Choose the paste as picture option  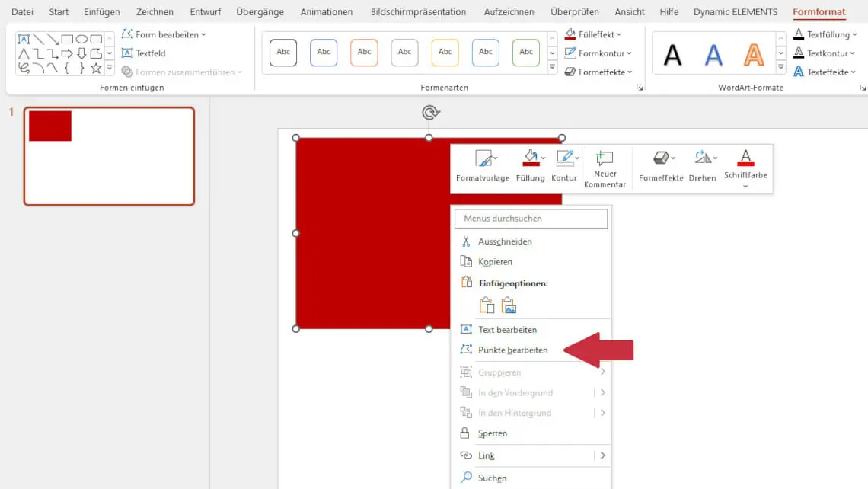coord(509,305)
